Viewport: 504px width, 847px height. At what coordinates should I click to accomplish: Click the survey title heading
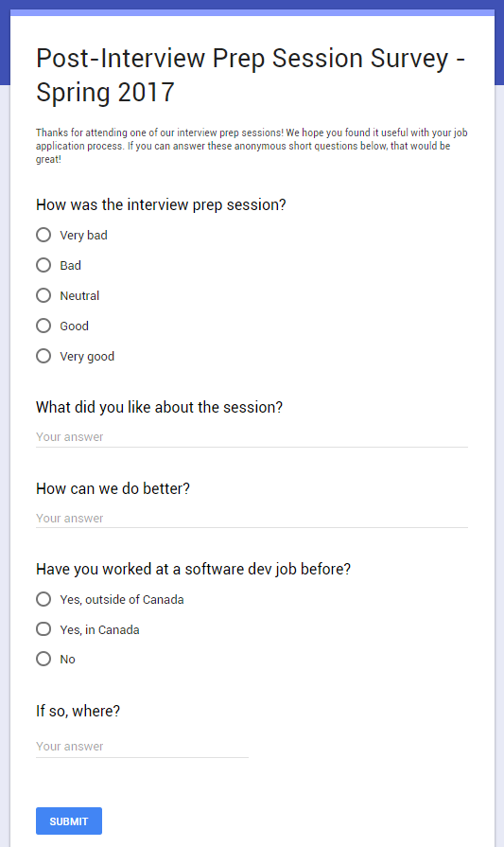pos(251,75)
